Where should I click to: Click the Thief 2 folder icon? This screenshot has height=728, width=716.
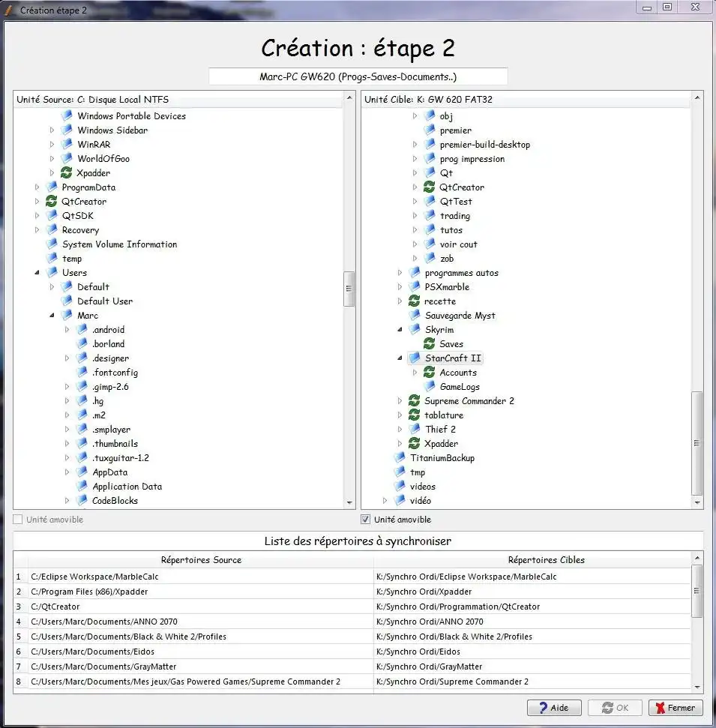(415, 429)
